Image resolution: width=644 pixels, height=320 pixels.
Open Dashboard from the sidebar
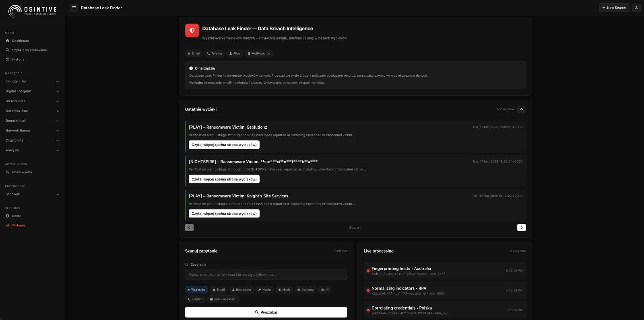[32, 41]
